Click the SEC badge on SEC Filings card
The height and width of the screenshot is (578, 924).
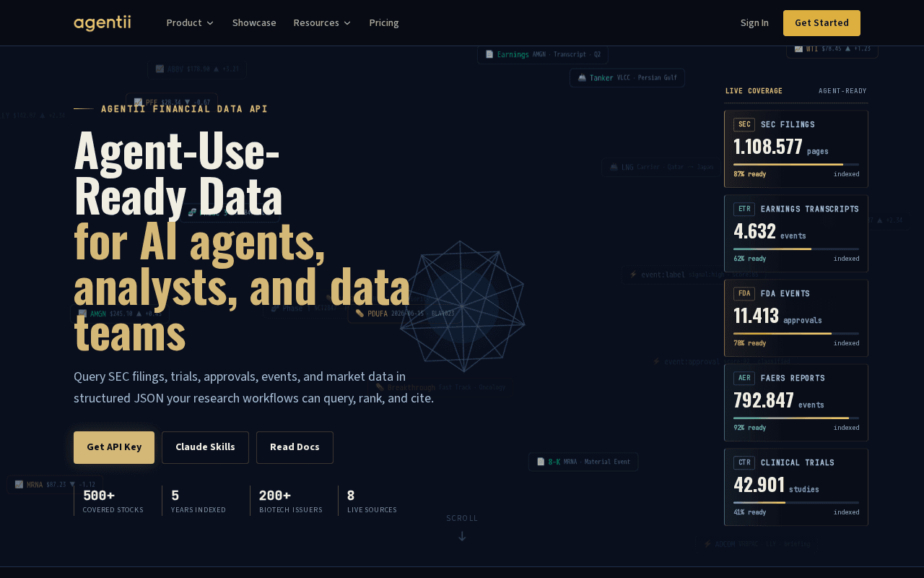(x=744, y=124)
